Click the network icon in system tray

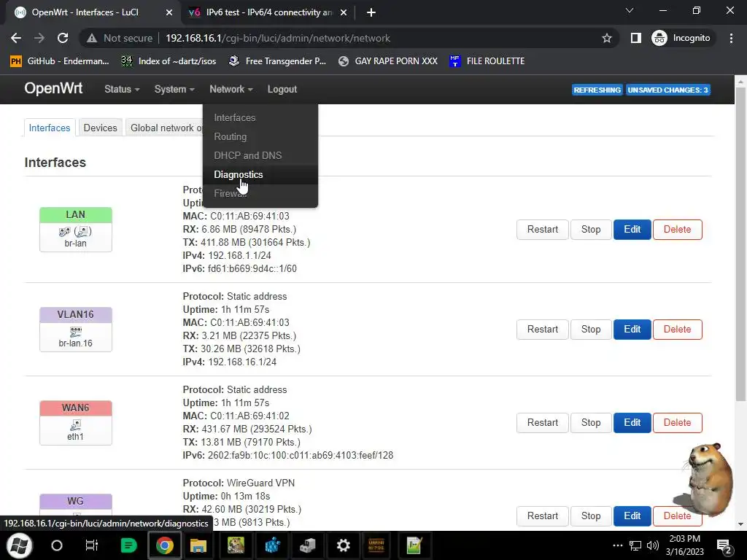635,545
